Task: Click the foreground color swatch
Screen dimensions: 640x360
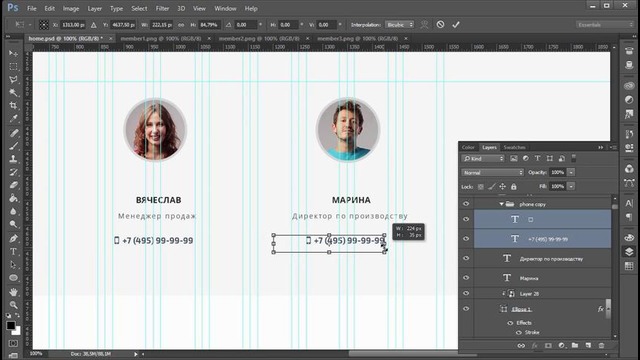Action: 11,325
